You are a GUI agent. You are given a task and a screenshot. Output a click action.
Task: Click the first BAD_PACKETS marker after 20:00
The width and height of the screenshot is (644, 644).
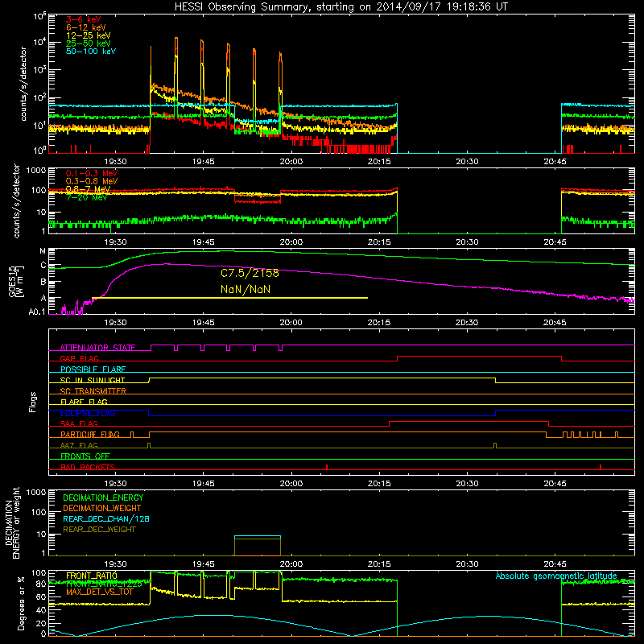(x=327, y=467)
